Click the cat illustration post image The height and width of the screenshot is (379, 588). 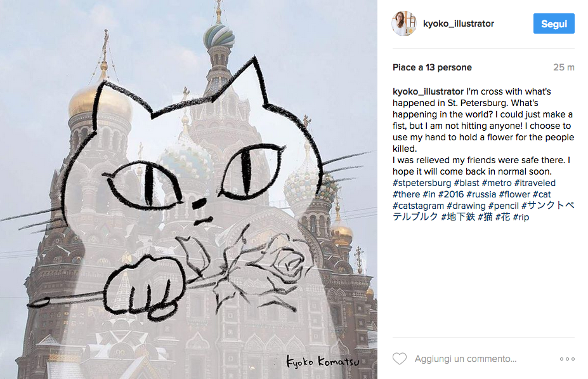coord(188,189)
